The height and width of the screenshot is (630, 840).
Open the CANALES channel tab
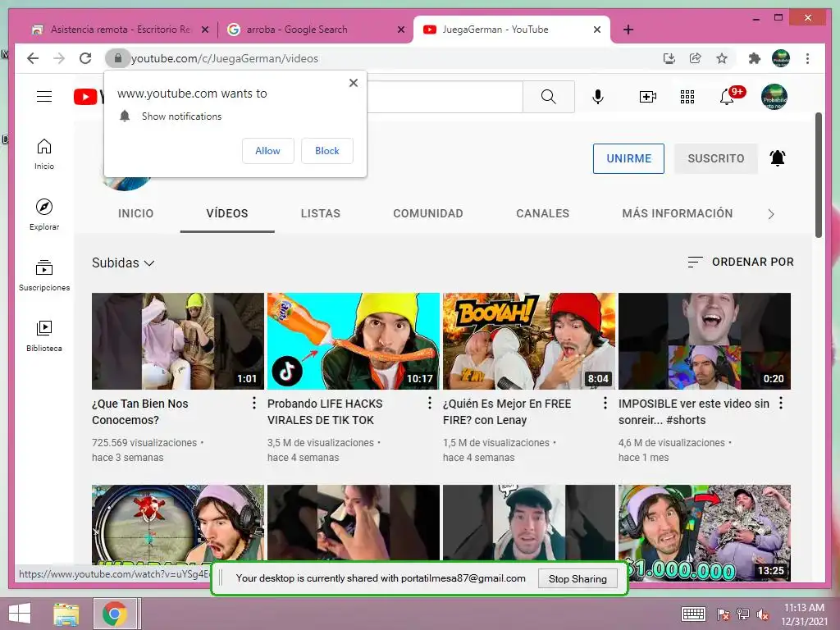point(543,213)
